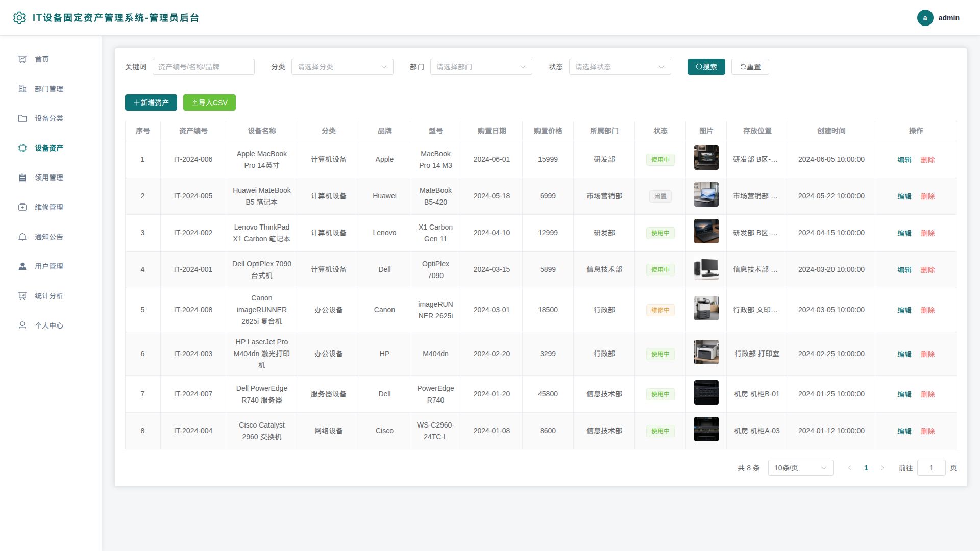
Task: Open the Lenovo ThinkPad thumbnail image
Action: click(706, 231)
